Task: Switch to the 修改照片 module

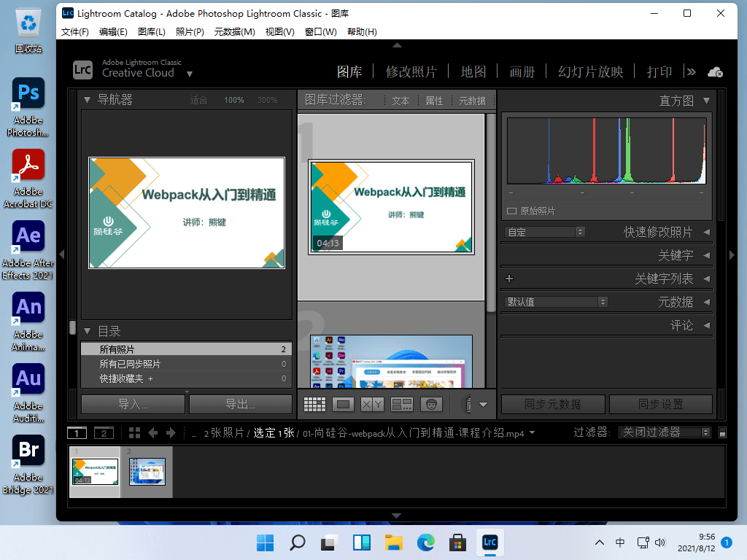Action: point(411,72)
